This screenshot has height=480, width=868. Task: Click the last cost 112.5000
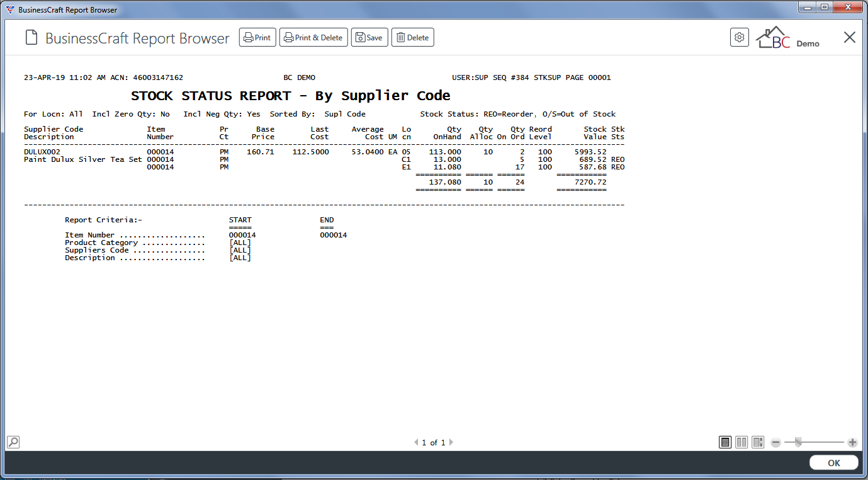tap(310, 152)
